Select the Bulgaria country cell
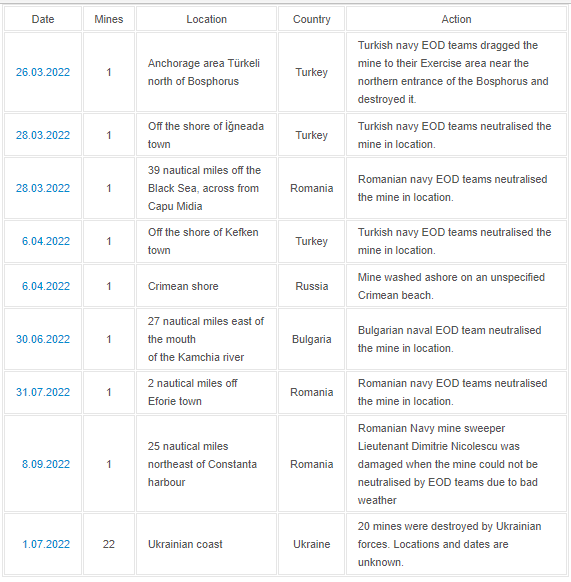The image size is (571, 582). click(311, 339)
